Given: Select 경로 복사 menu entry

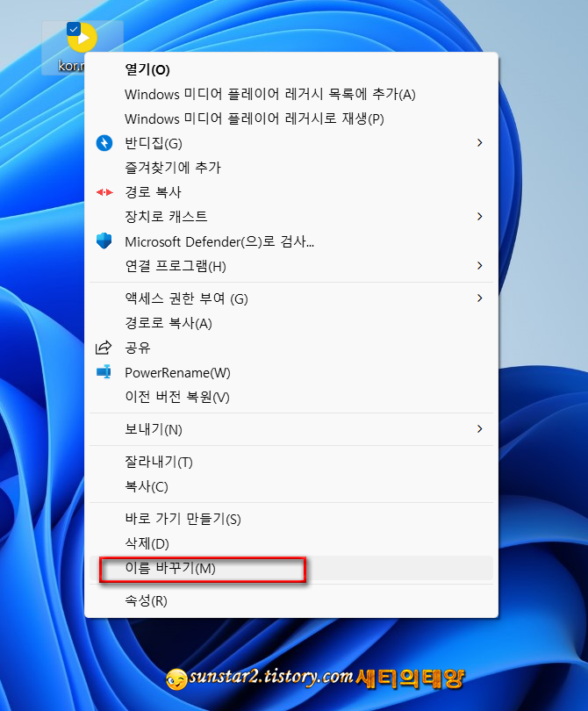Looking at the screenshot, I should click(x=291, y=192).
